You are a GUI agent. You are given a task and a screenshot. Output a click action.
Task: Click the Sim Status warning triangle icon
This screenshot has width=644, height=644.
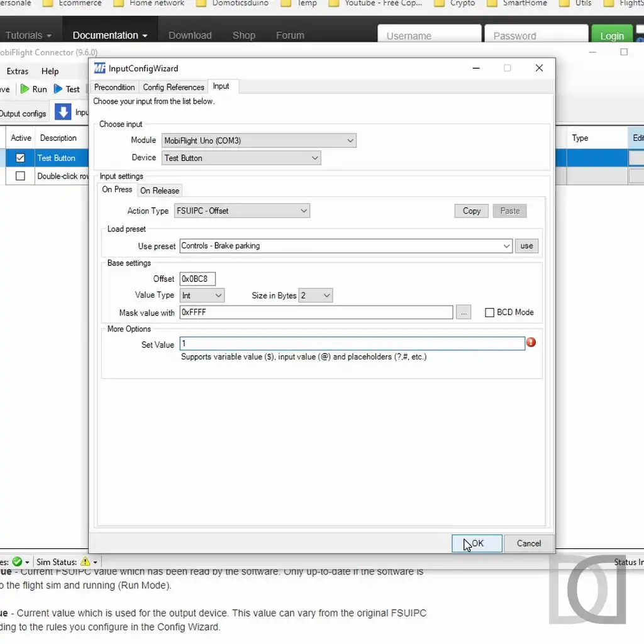[86, 562]
